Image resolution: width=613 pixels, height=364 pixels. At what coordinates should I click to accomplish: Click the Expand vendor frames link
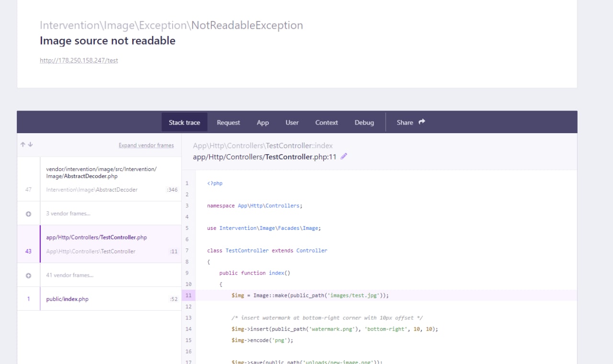146,145
